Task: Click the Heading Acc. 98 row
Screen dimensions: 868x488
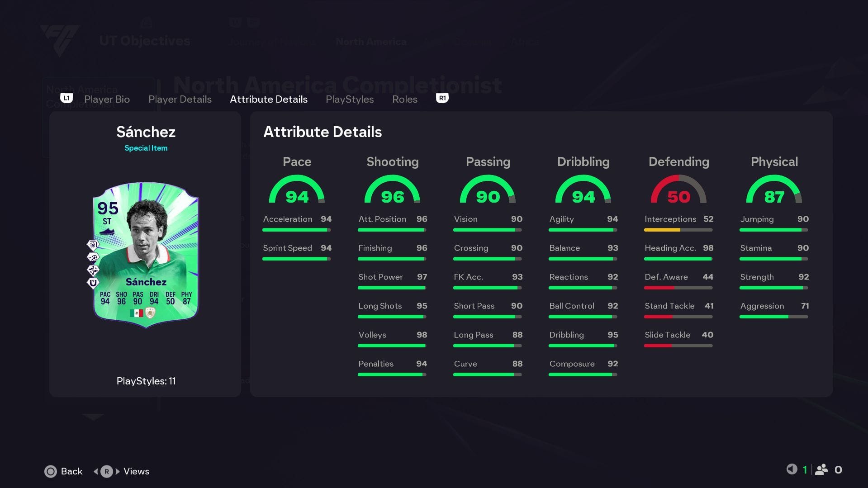Action: point(678,252)
